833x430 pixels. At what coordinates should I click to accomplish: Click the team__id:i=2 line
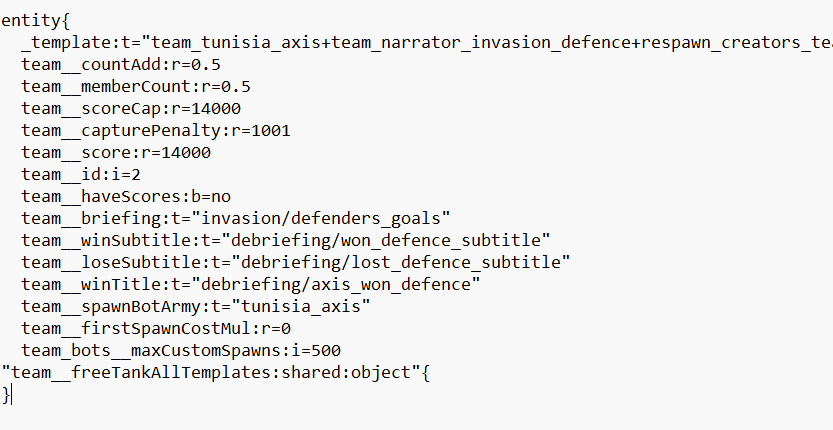pyautogui.click(x=91, y=174)
